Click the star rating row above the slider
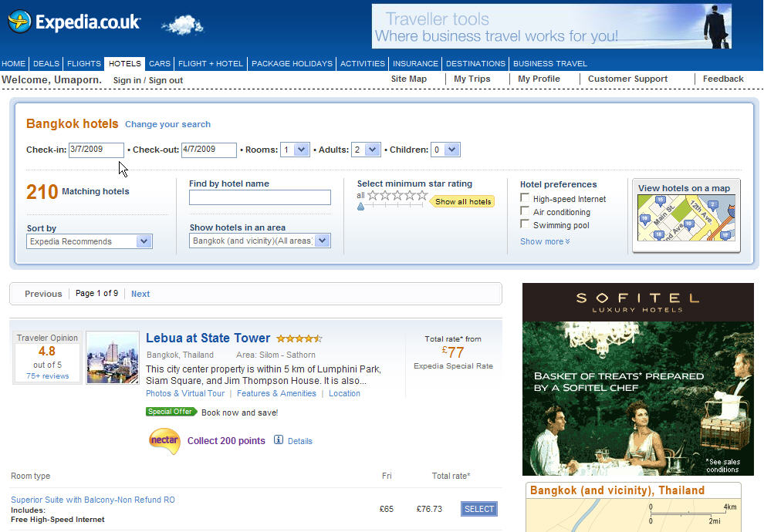 pyautogui.click(x=397, y=195)
